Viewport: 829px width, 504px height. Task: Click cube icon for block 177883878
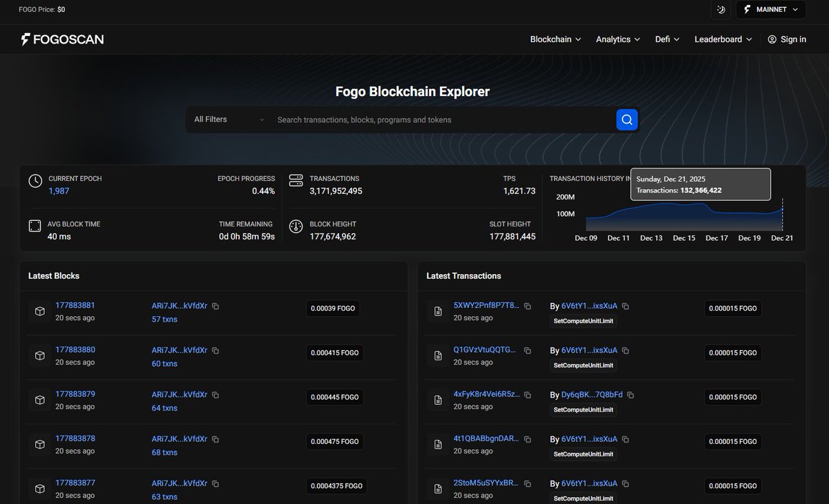(x=40, y=444)
